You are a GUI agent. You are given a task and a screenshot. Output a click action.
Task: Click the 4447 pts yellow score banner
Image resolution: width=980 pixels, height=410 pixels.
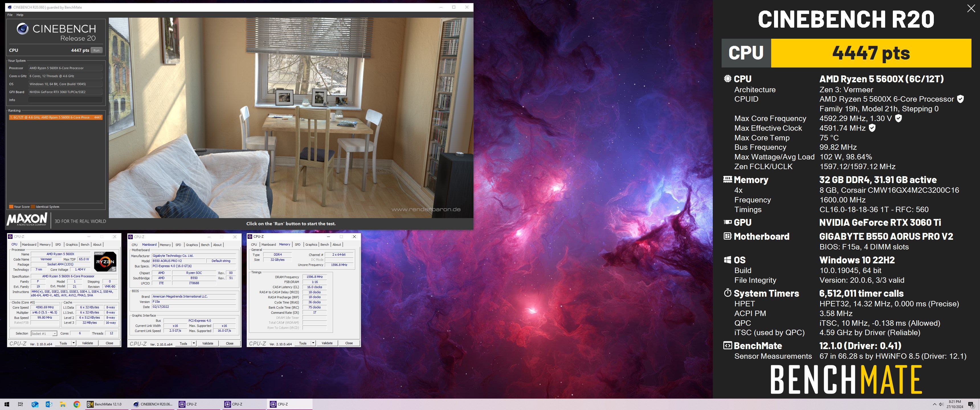[x=871, y=53]
